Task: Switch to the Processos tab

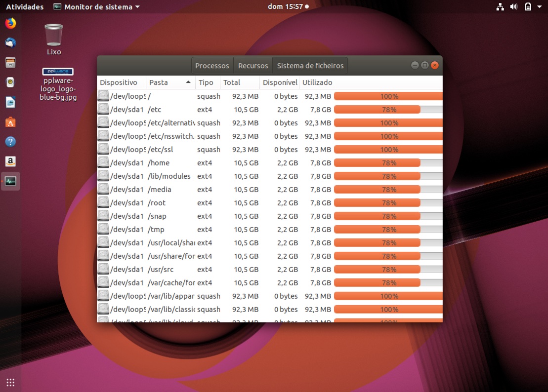Action: point(212,65)
